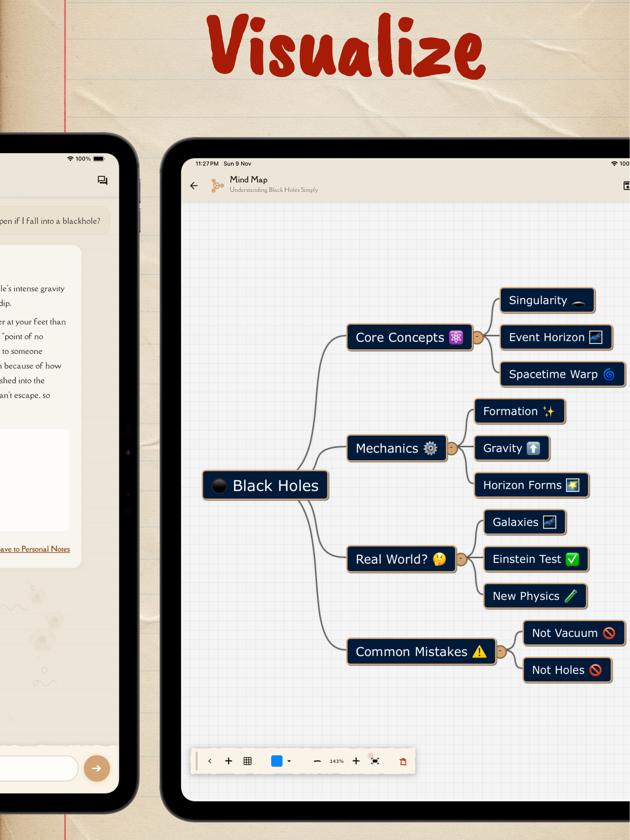Grab the toolbar drag handle at left edge
Screen dimensions: 630x840
click(x=197, y=761)
